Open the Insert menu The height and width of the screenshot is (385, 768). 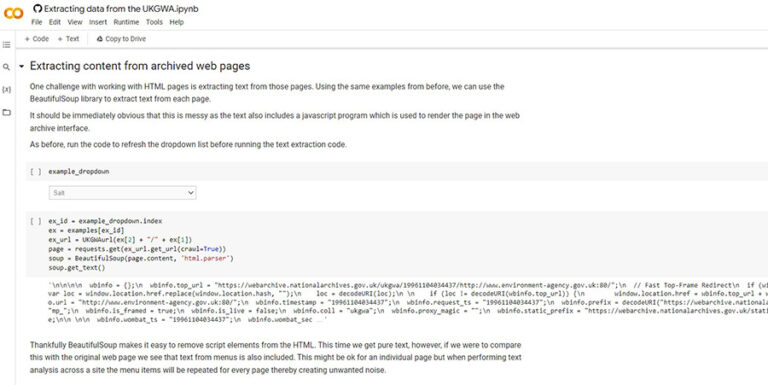click(98, 22)
